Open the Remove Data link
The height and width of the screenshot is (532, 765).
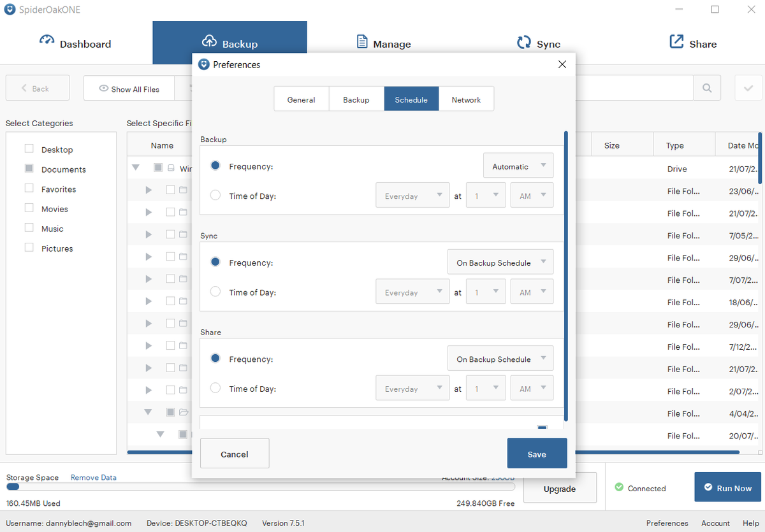pyautogui.click(x=93, y=477)
